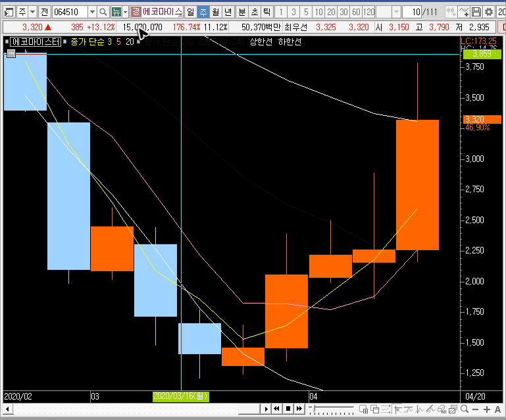Click the 경 alert badge beside the stock name

point(136,13)
